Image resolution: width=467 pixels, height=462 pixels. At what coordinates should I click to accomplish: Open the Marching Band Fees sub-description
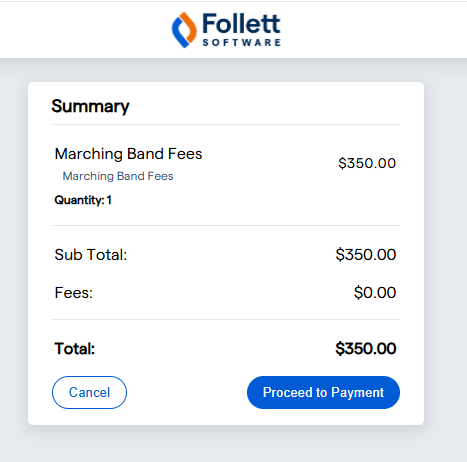[118, 176]
